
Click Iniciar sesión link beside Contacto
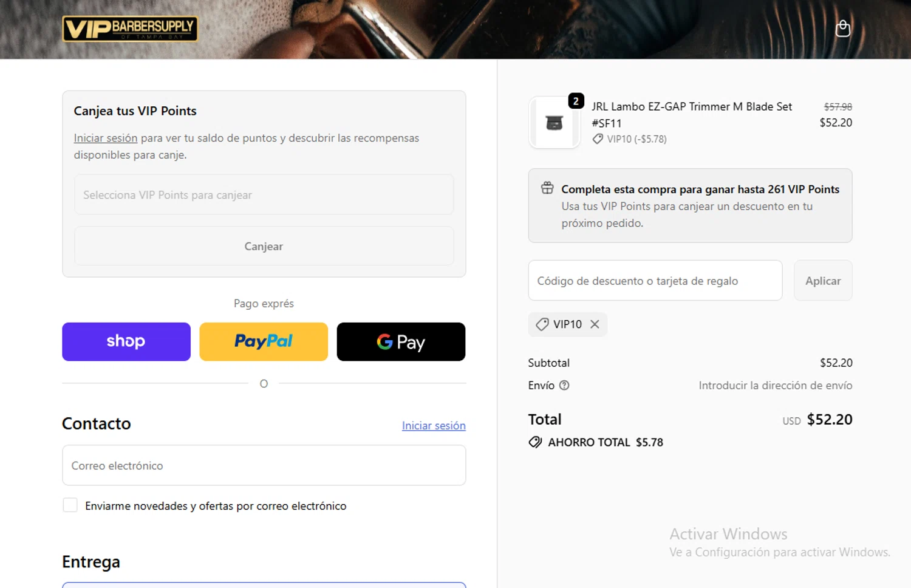pyautogui.click(x=434, y=426)
